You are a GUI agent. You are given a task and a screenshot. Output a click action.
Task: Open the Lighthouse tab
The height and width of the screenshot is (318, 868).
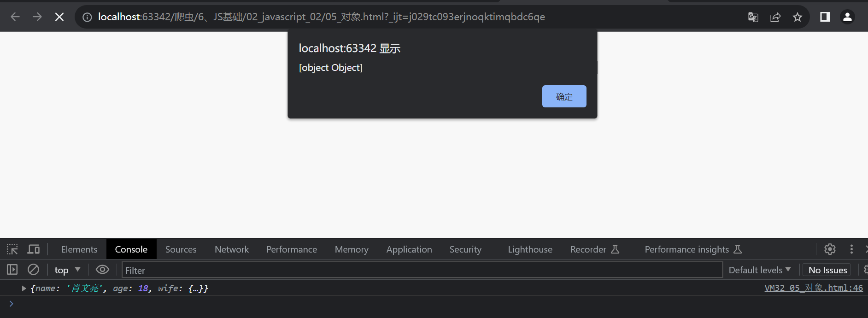coord(530,249)
